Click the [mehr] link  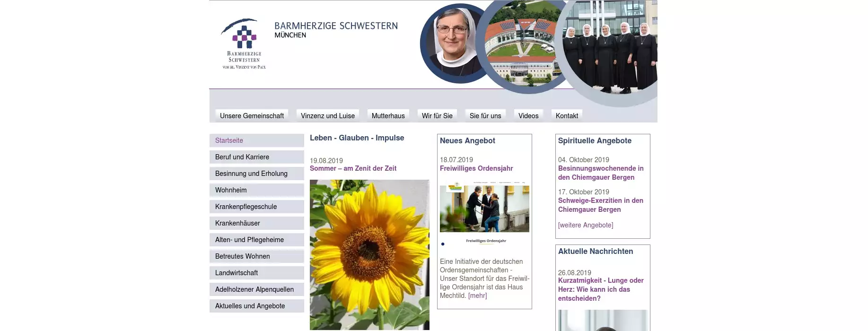(x=477, y=296)
